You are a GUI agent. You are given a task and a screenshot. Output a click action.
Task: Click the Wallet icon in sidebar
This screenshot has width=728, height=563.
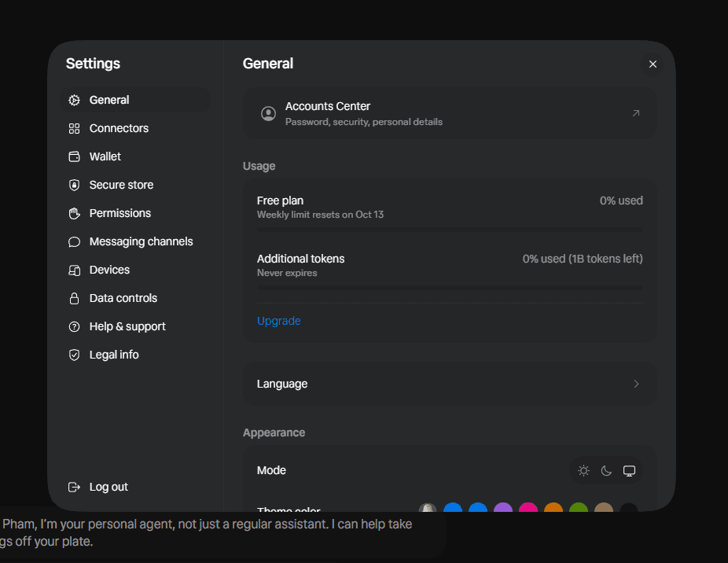[x=74, y=156]
